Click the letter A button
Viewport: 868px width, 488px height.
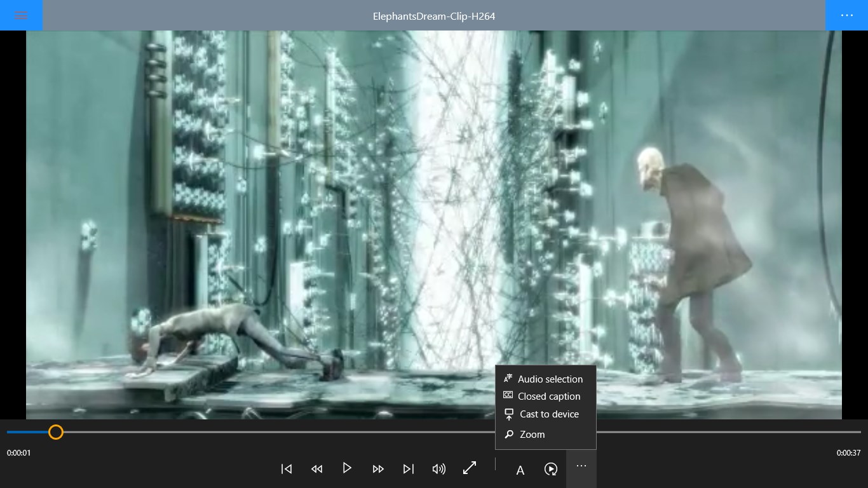(x=520, y=470)
